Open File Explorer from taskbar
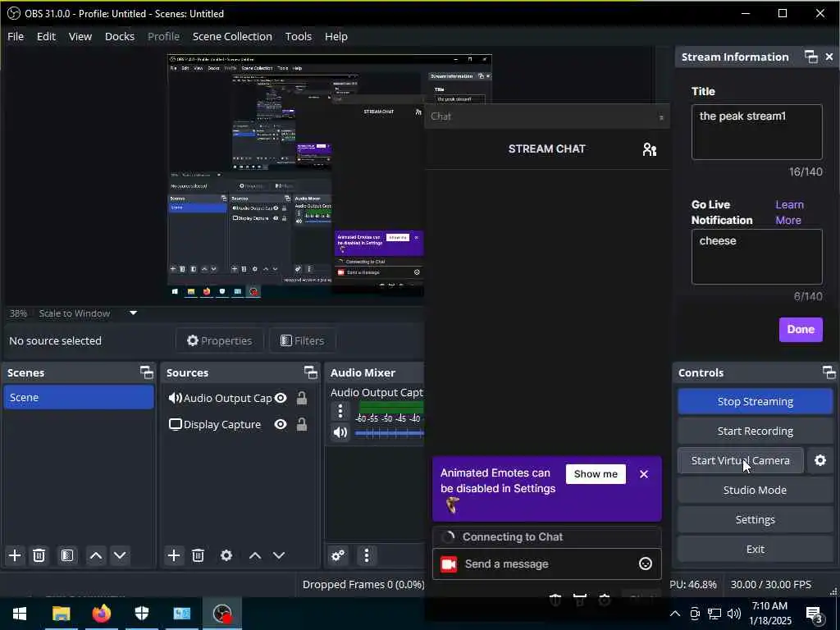The width and height of the screenshot is (840, 630). 61,614
